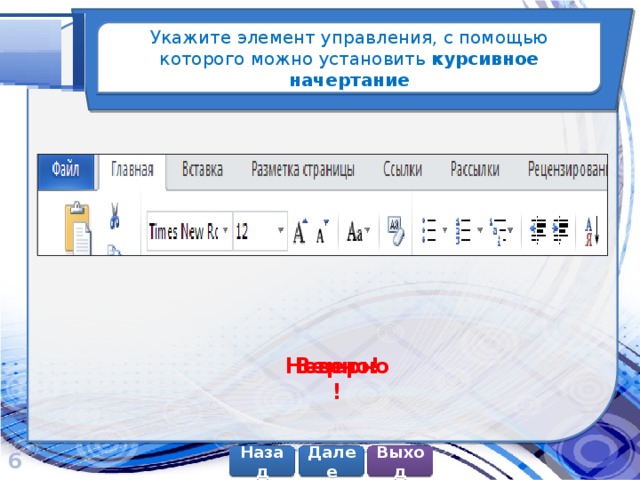Apply a numbered list
640x480 pixels.
click(x=464, y=231)
